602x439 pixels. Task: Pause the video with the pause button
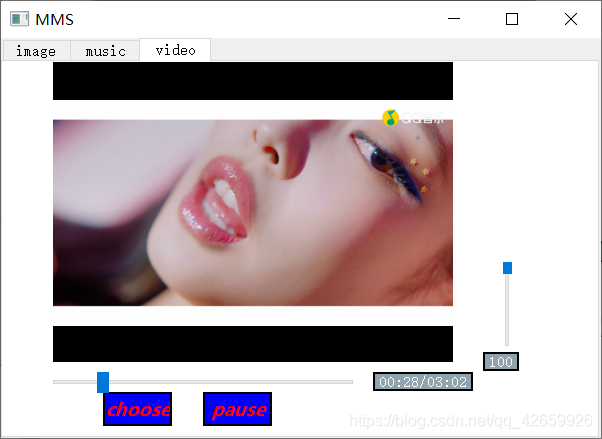pos(238,409)
